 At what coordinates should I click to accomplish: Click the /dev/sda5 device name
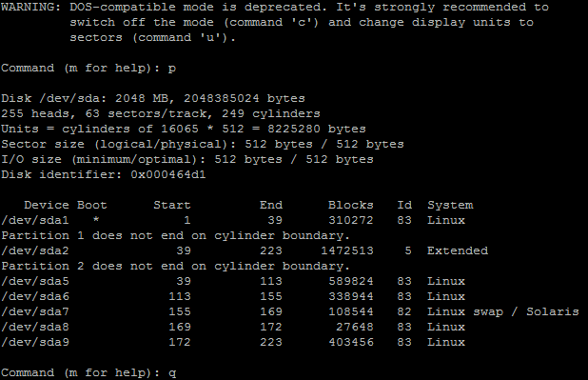click(x=35, y=281)
